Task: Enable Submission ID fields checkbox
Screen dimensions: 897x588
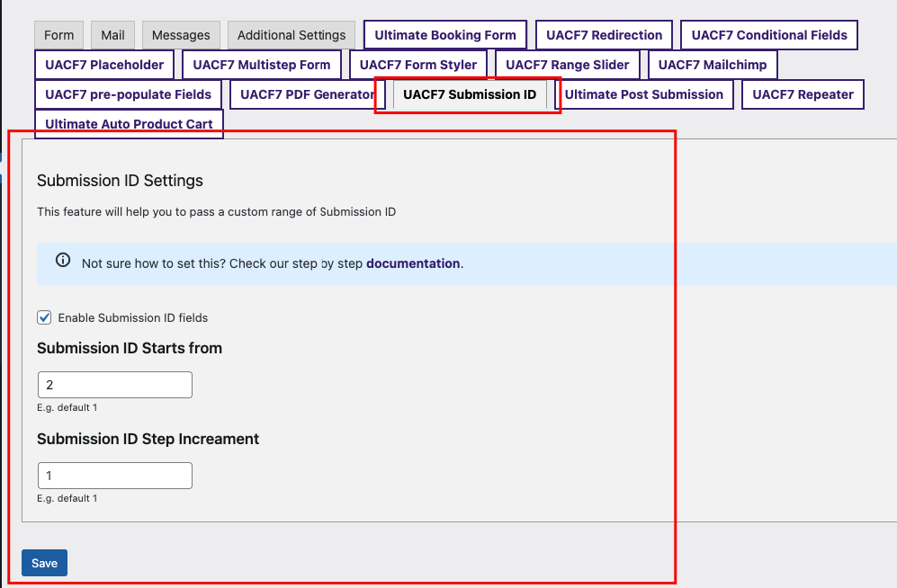Action: pyautogui.click(x=44, y=316)
